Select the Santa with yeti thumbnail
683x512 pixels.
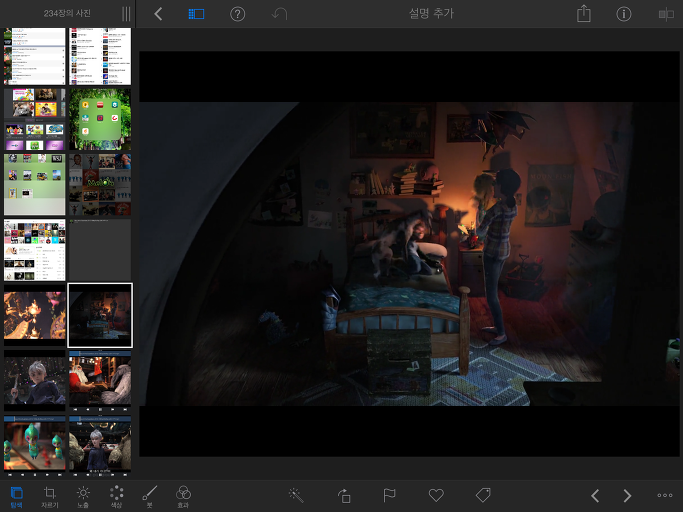100,381
